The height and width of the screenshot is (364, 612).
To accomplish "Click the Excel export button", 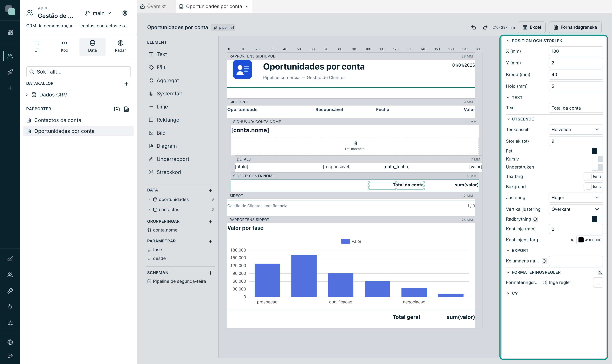I will pyautogui.click(x=531, y=27).
